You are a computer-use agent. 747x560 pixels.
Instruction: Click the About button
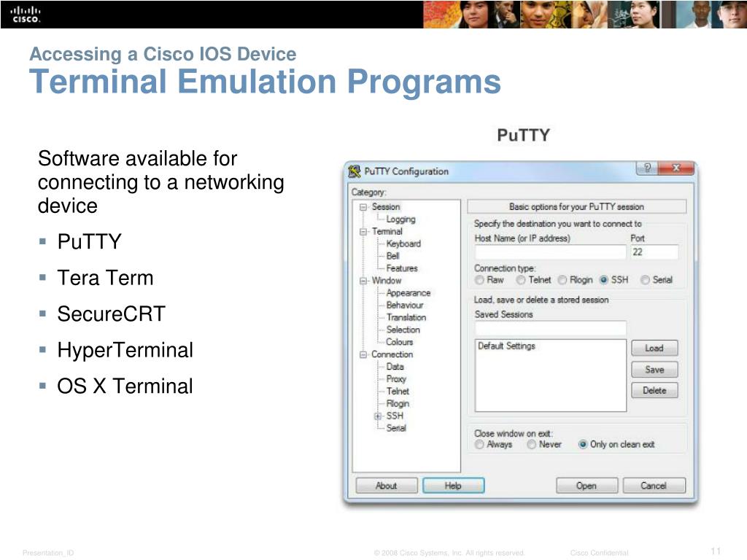tap(386, 486)
